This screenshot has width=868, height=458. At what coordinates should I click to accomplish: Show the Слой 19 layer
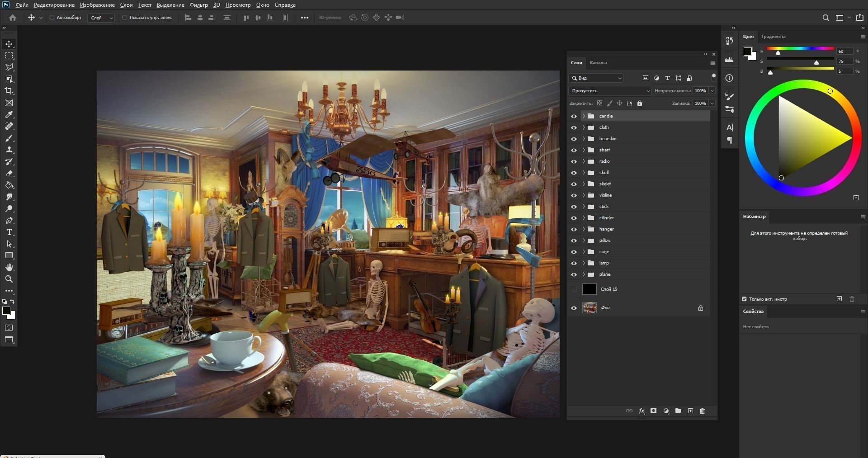pos(574,289)
